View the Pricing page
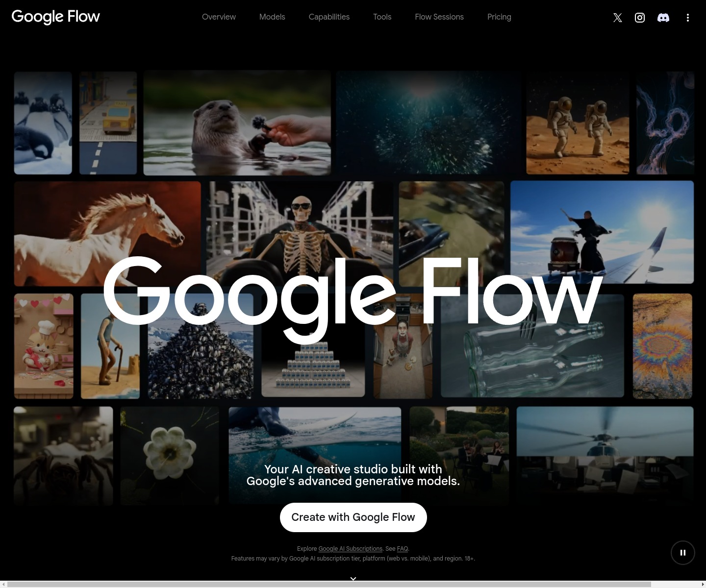The width and height of the screenshot is (706, 588). click(x=499, y=17)
